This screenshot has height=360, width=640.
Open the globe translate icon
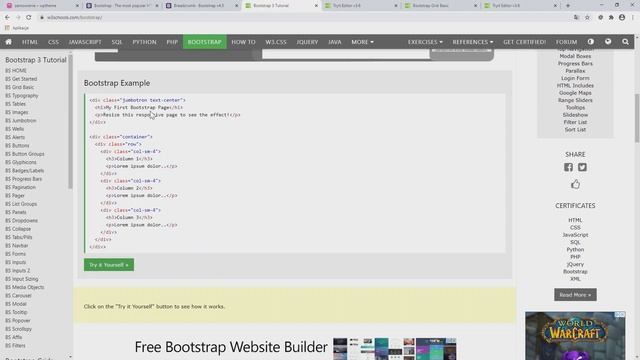coord(608,42)
